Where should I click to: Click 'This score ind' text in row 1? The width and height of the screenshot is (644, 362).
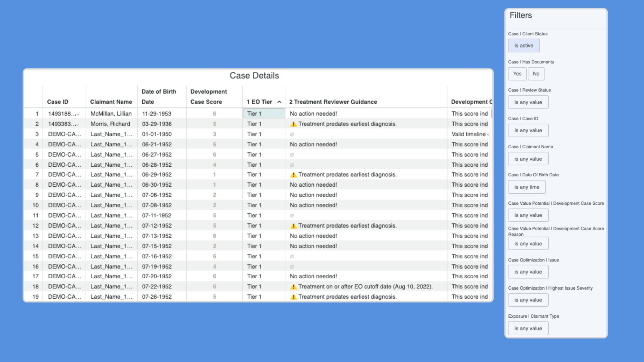[x=469, y=114]
